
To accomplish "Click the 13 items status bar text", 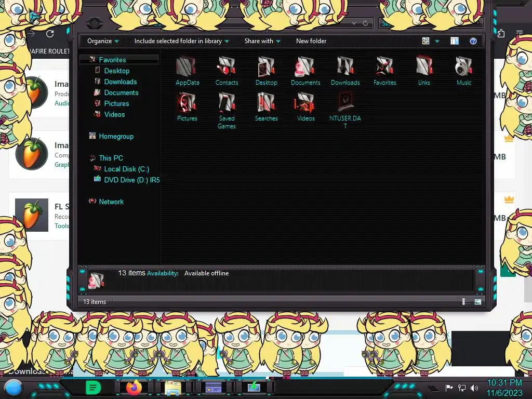I will [95, 302].
